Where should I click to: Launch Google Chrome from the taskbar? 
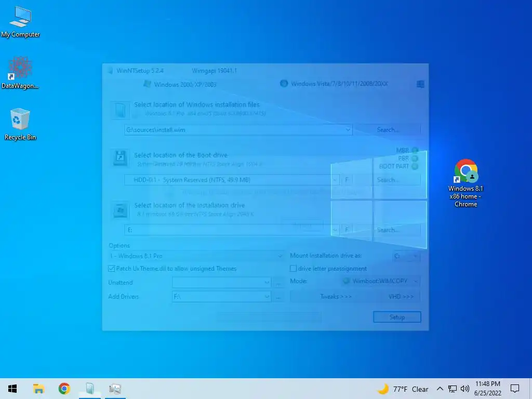click(64, 389)
